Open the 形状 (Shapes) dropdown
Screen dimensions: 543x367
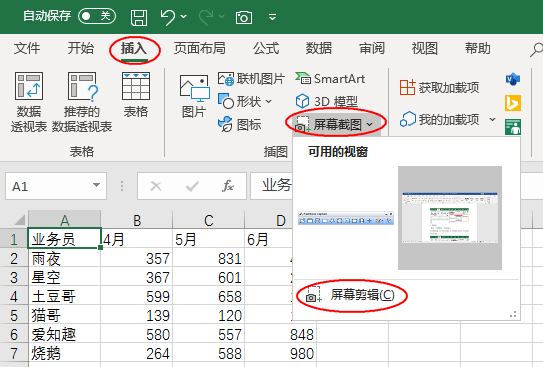point(245,101)
